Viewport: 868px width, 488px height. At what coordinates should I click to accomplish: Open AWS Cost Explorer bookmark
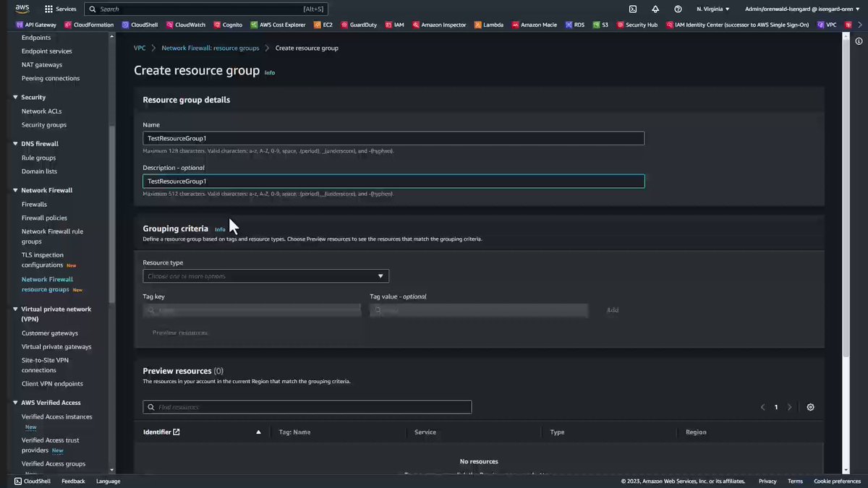[278, 25]
